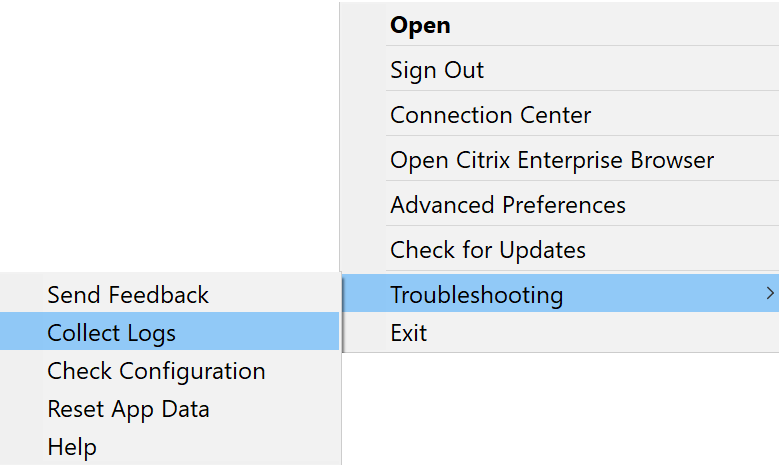
Task: Select Reset App Data
Action: pyautogui.click(x=128, y=409)
